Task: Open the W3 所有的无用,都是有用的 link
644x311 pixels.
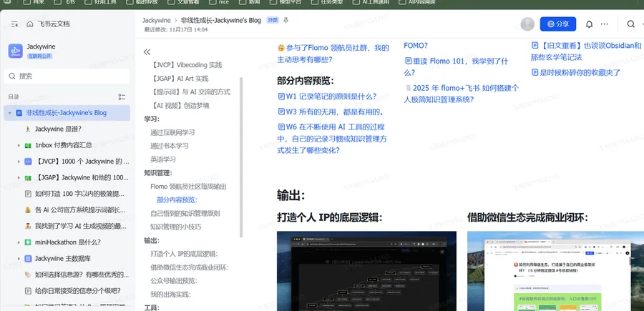Action: coord(331,112)
